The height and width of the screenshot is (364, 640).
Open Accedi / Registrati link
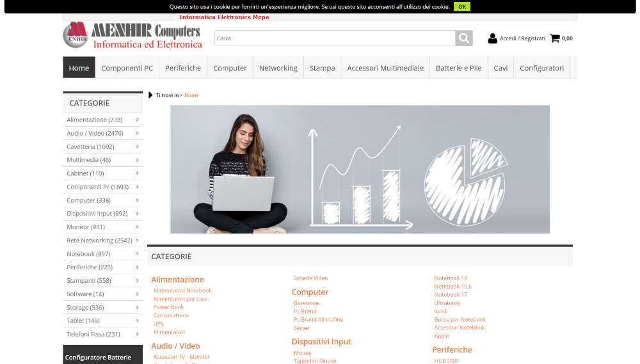(x=522, y=38)
